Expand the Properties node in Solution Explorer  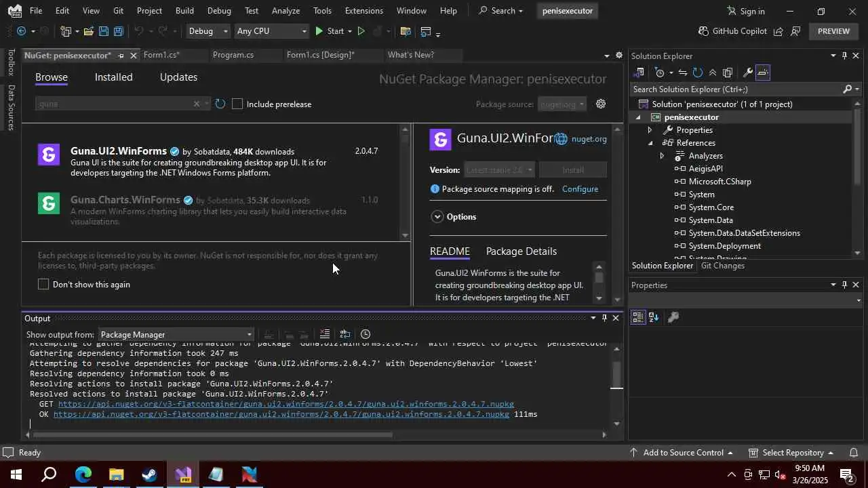coord(650,130)
